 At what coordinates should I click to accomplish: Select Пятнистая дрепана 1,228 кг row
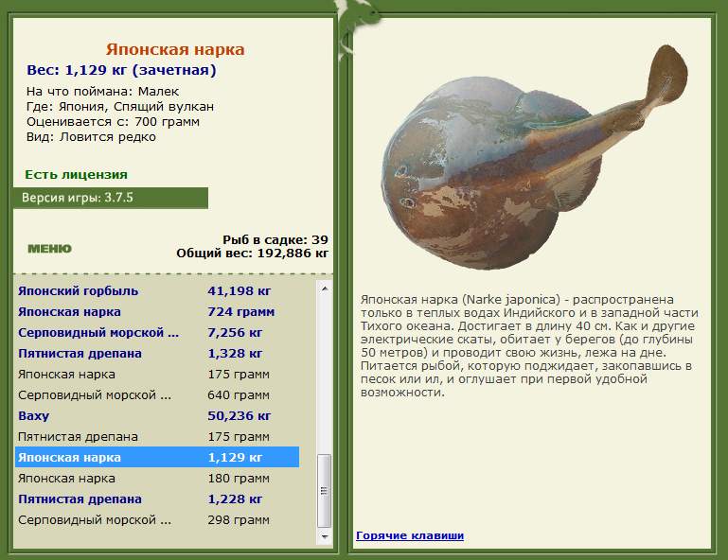(x=157, y=499)
